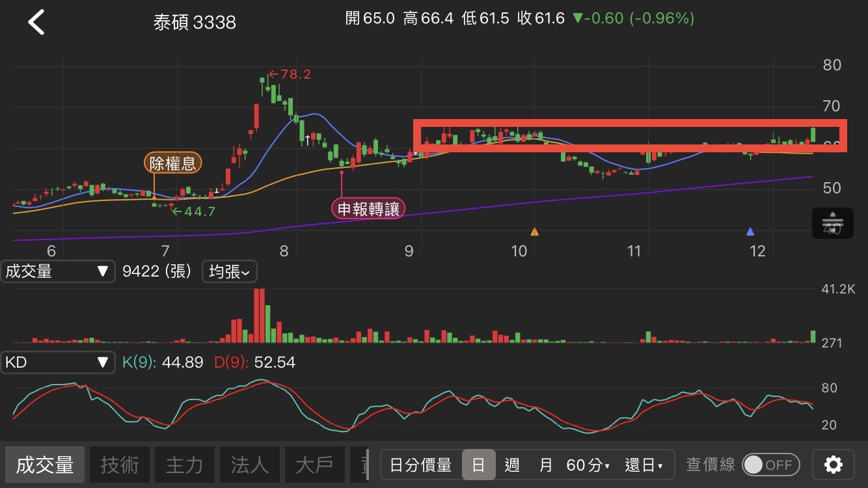Screen dimensions: 868x488
Task: Open the 主力 tab
Action: tap(185, 465)
